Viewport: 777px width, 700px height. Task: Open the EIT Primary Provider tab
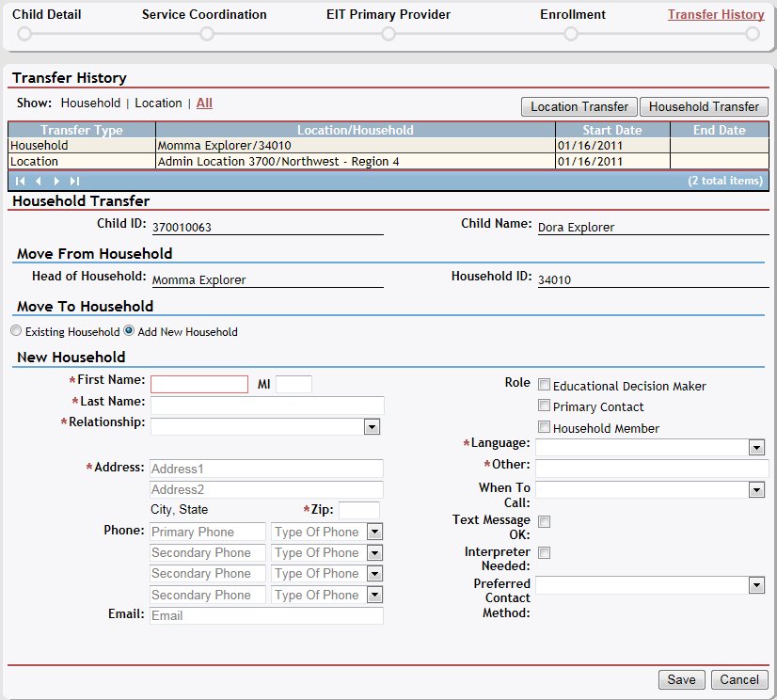click(388, 15)
